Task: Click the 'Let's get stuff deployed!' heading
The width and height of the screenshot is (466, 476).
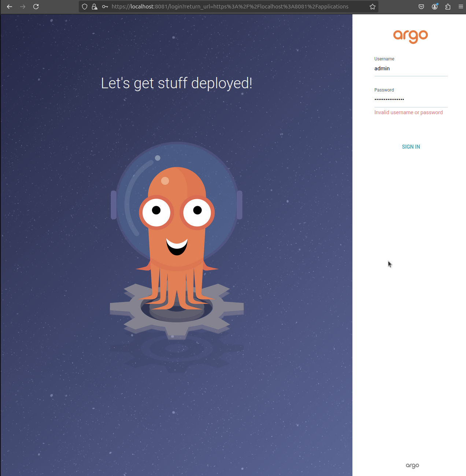Action: tap(177, 83)
